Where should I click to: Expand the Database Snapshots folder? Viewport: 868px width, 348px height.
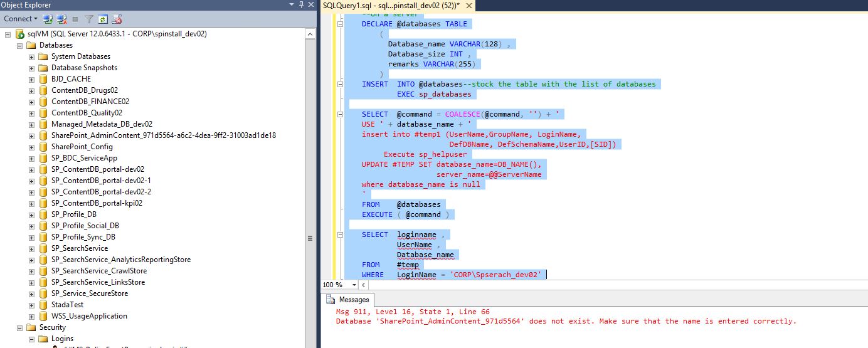[32, 68]
